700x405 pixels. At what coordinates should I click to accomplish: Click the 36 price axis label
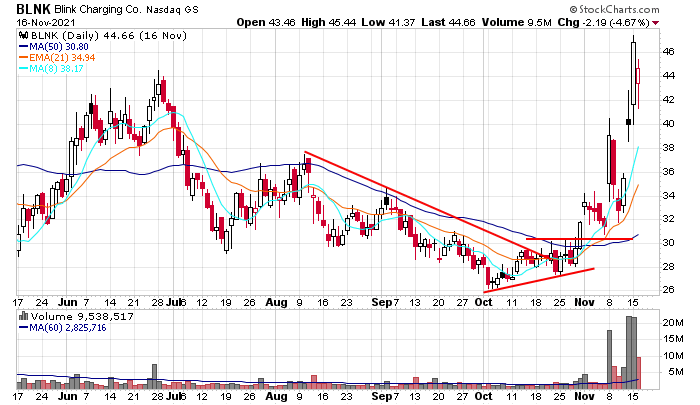(x=668, y=172)
